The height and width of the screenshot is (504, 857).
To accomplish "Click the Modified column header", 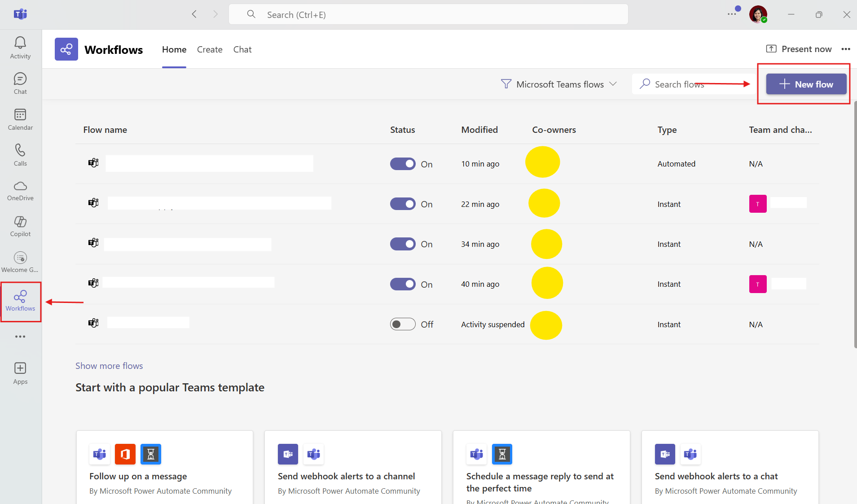I will pyautogui.click(x=479, y=130).
